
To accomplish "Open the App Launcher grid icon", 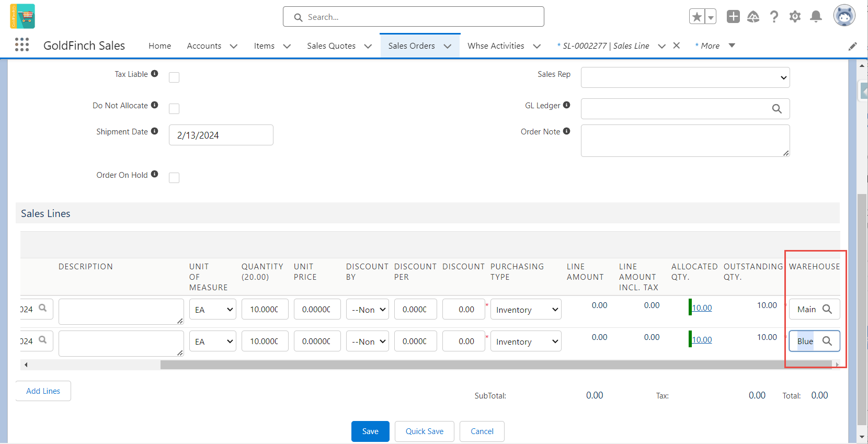I will (22, 45).
